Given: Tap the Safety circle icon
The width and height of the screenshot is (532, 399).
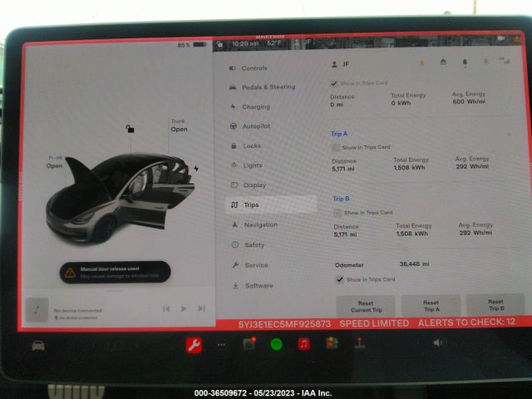Looking at the screenshot, I should [234, 244].
